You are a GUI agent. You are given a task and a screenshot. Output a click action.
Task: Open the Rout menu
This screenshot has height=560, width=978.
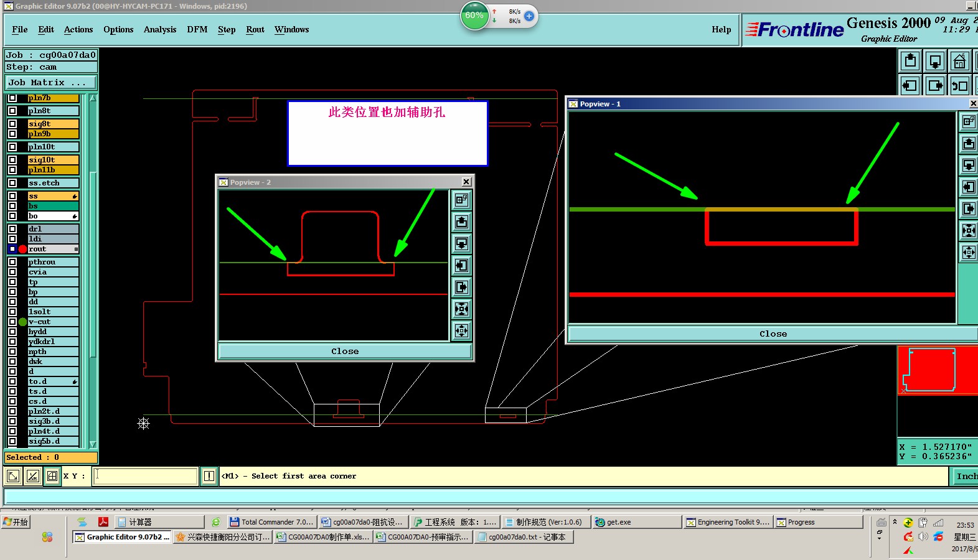[x=255, y=29]
